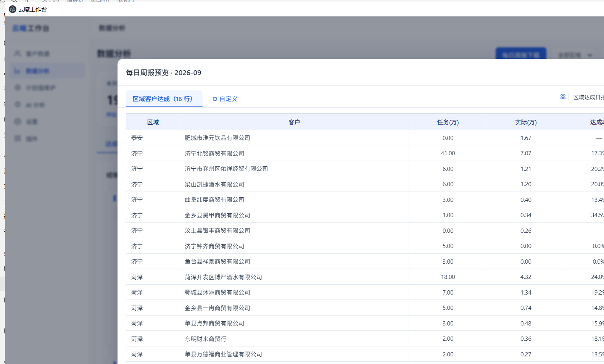The image size is (604, 364).
Task: Select customer 金乡县昊甲商贸有限公司
Action: [x=217, y=215]
